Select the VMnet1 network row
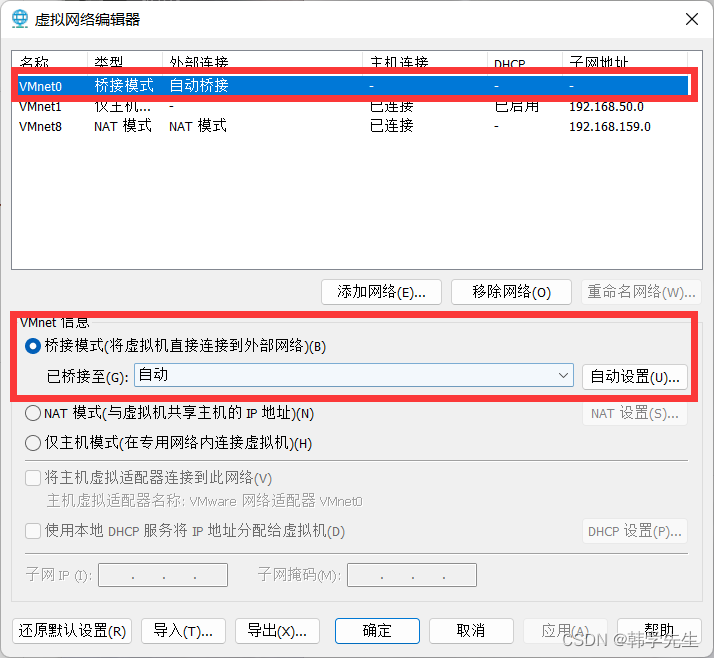This screenshot has height=658, width=714. (x=353, y=106)
